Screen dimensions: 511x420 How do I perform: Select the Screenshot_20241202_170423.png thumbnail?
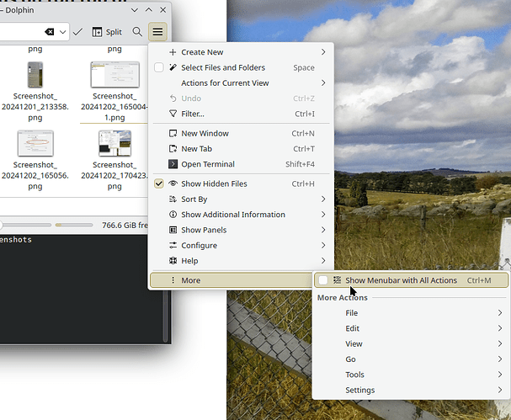pos(114,143)
